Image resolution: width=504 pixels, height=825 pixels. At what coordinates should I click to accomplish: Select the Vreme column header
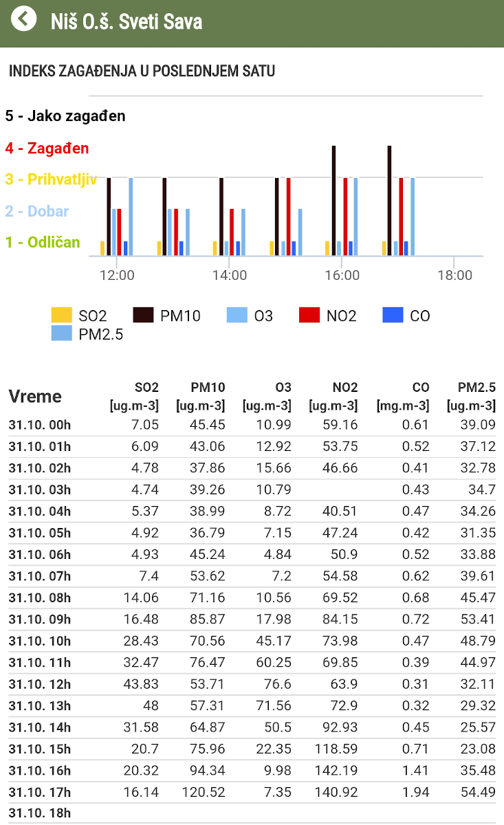pos(35,397)
